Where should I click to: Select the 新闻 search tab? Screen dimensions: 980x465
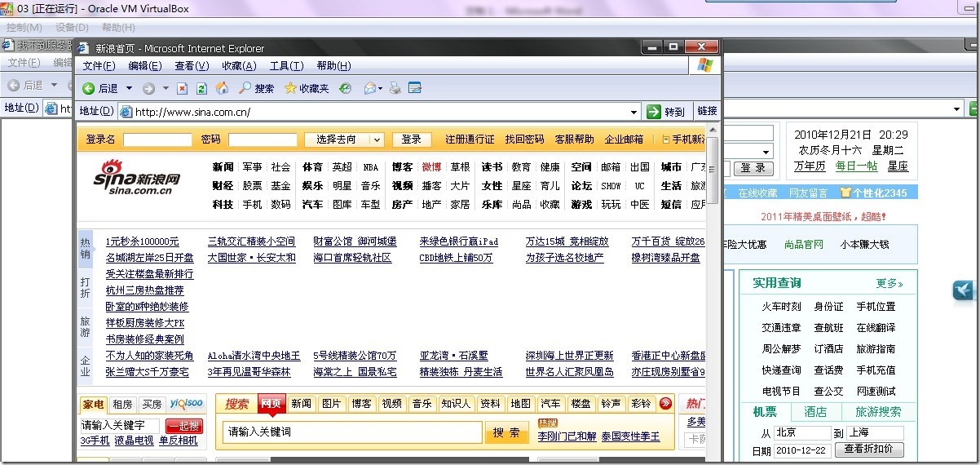pyautogui.click(x=301, y=403)
